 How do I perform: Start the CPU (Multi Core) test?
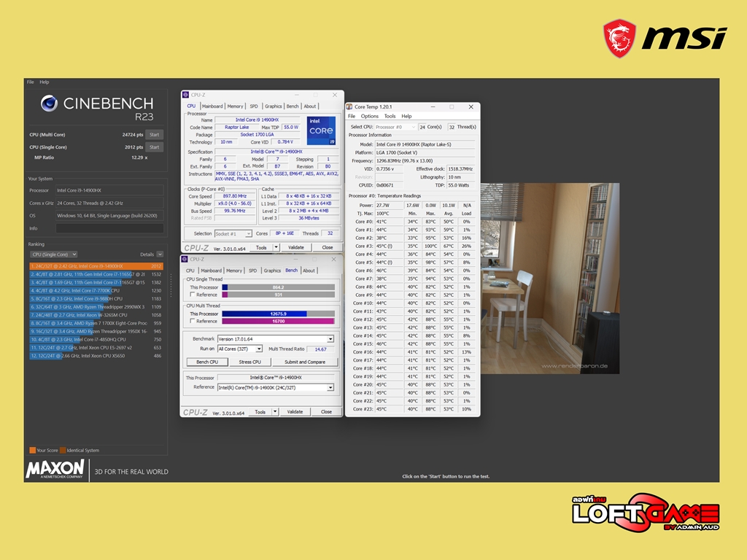click(x=155, y=135)
